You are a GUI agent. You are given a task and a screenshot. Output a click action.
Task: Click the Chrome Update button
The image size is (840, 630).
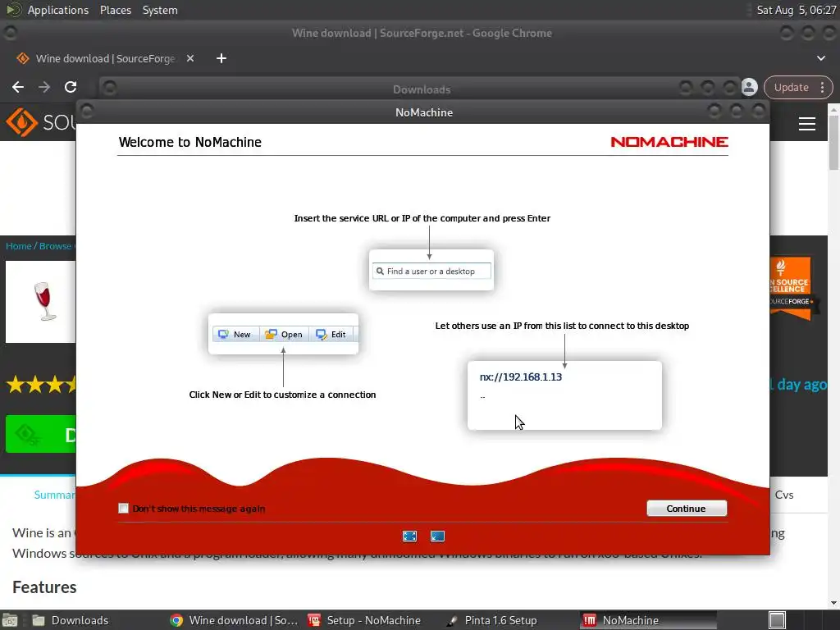coord(792,87)
